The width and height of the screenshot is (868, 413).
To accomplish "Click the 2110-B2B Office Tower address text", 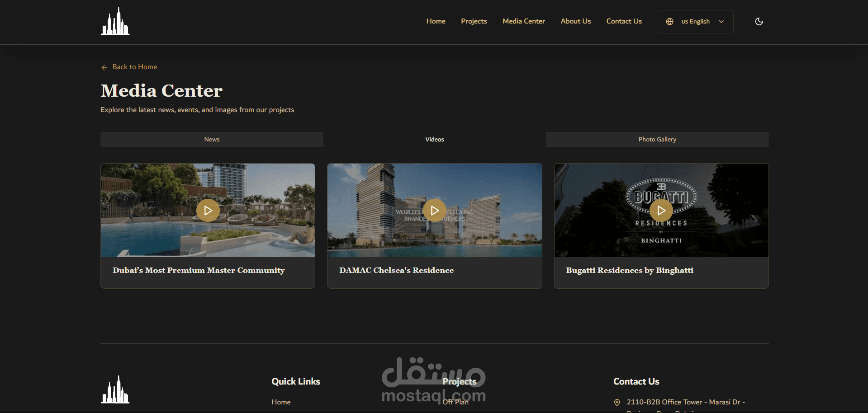I will (x=686, y=402).
